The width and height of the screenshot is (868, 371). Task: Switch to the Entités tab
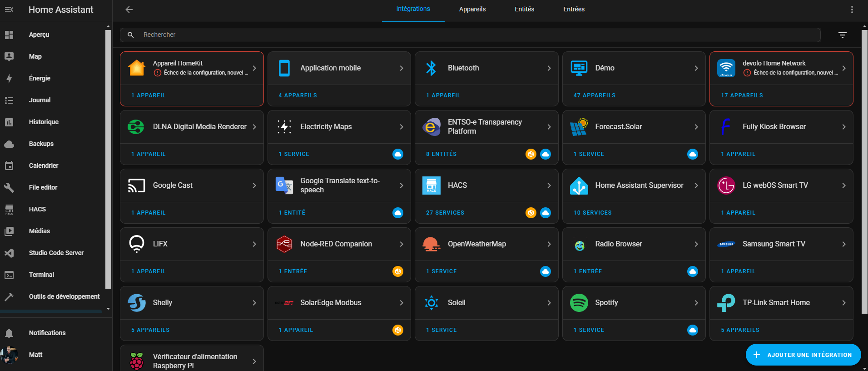(525, 9)
